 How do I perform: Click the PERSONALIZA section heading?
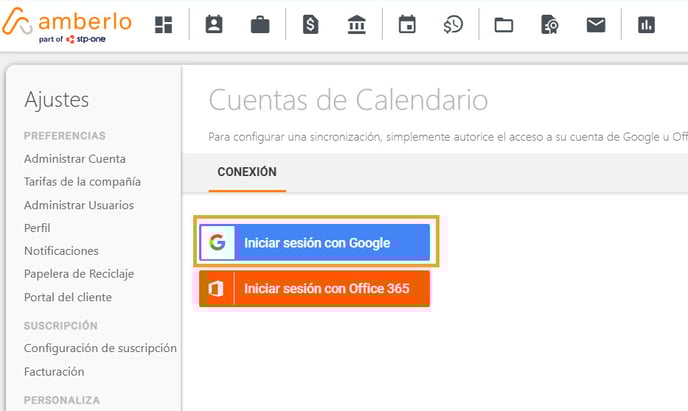click(x=62, y=400)
